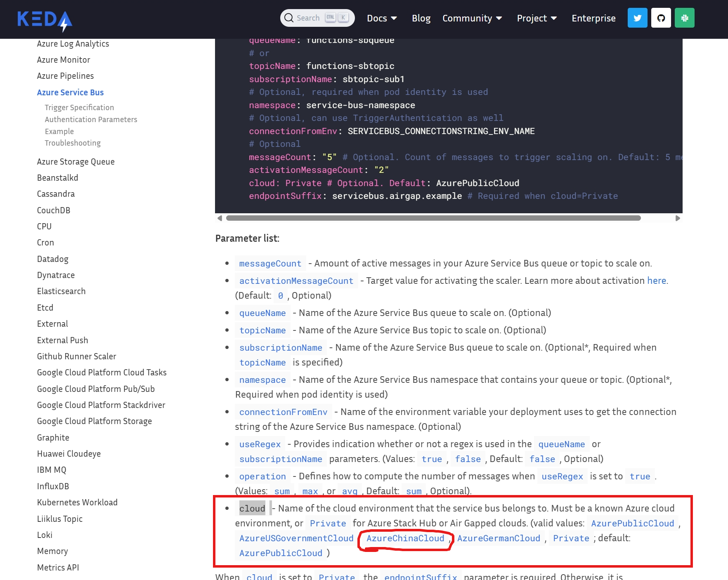
Task: Open Google Cloud Platform Storage page
Action: [95, 421]
